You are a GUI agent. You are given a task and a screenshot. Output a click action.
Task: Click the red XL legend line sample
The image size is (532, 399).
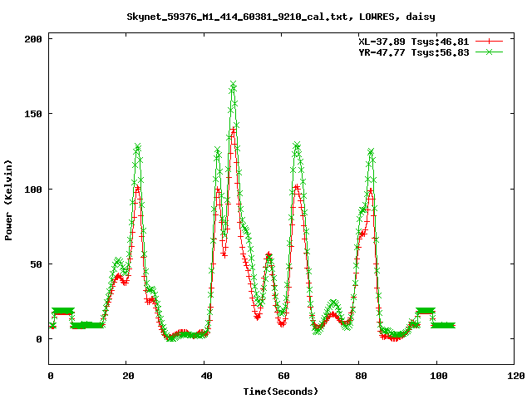point(489,42)
